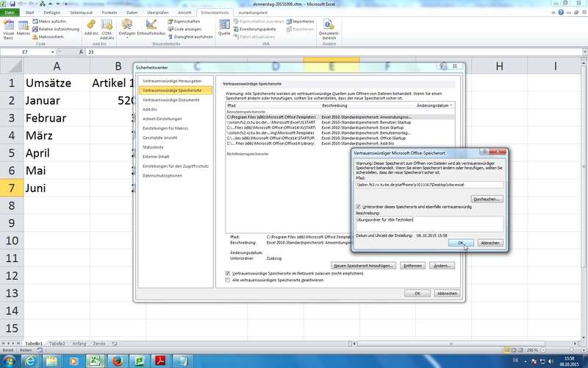
Task: Click the insert function fx icon
Action: (x=81, y=52)
